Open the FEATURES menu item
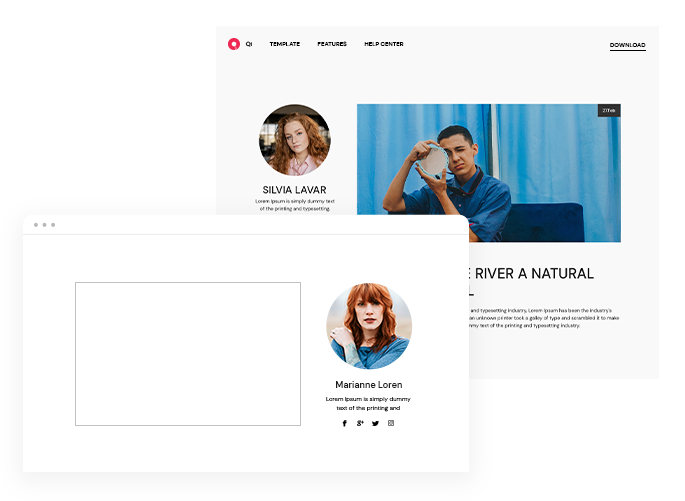Viewport: 685px width, 501px height. pyautogui.click(x=332, y=44)
